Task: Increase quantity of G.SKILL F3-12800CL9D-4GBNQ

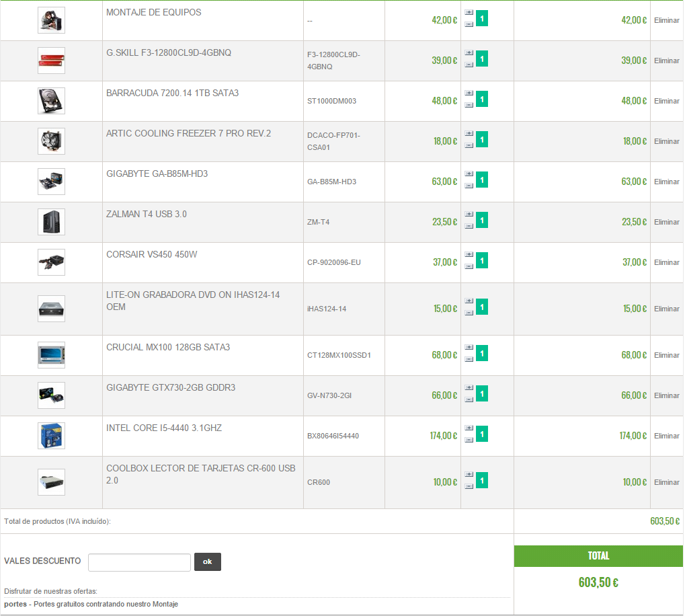Action: tap(469, 52)
